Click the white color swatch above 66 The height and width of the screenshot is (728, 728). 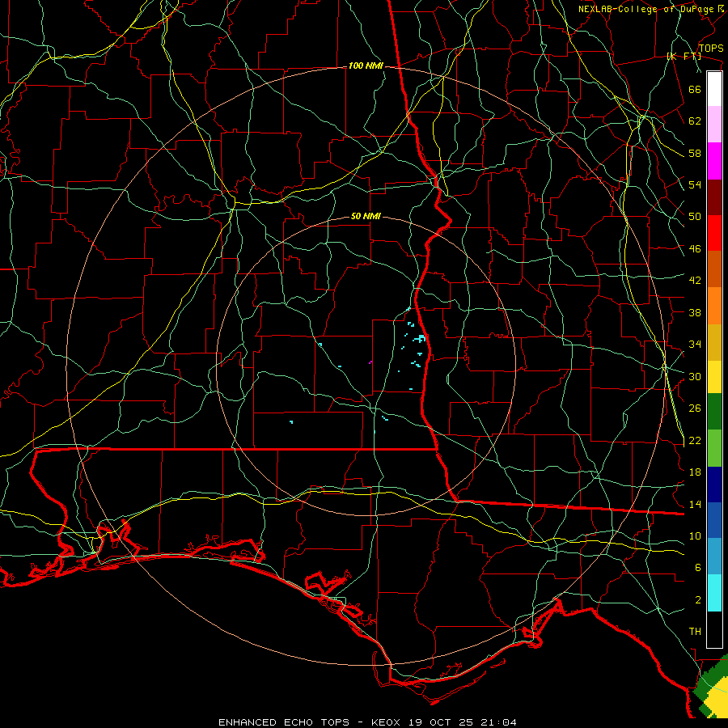(x=714, y=89)
